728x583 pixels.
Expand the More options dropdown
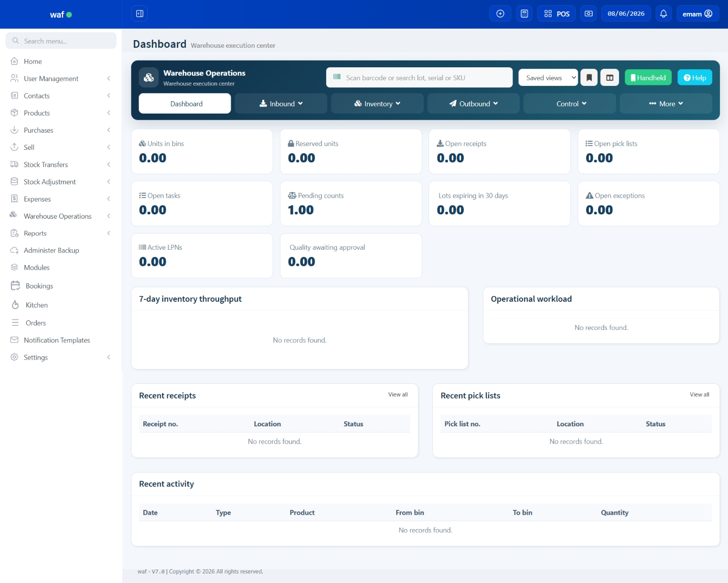tap(666, 104)
